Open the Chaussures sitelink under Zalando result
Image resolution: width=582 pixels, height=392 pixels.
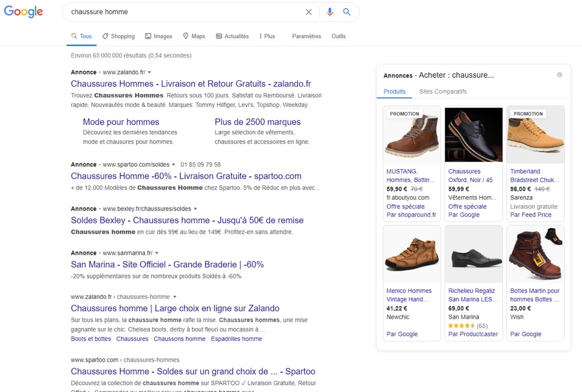(x=132, y=339)
